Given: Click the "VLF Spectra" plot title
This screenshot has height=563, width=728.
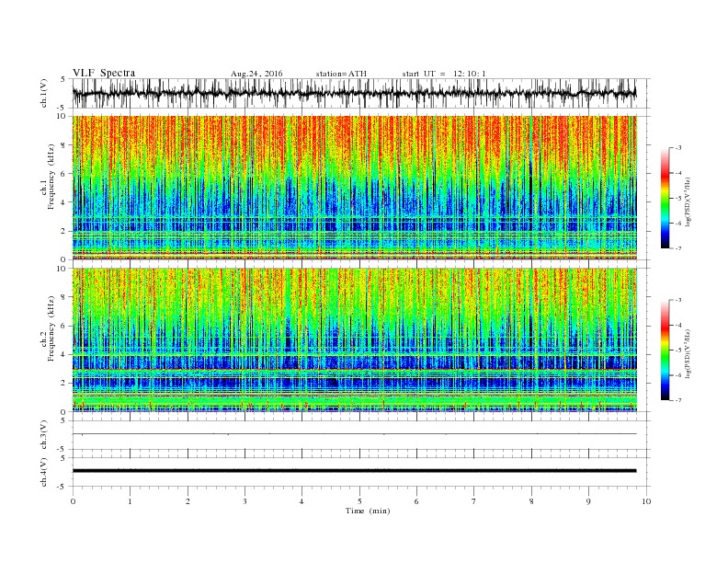Looking at the screenshot, I should click(104, 73).
